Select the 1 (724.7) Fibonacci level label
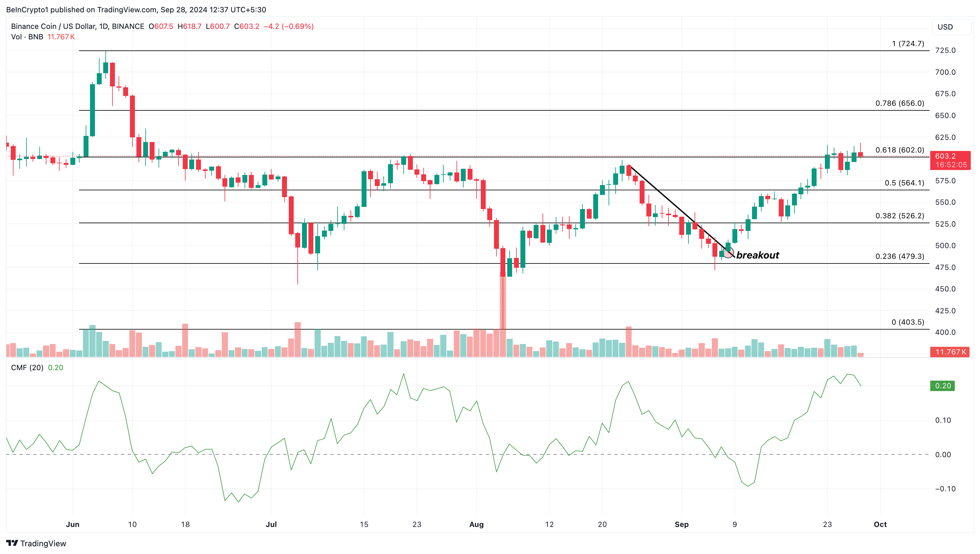 click(x=908, y=43)
